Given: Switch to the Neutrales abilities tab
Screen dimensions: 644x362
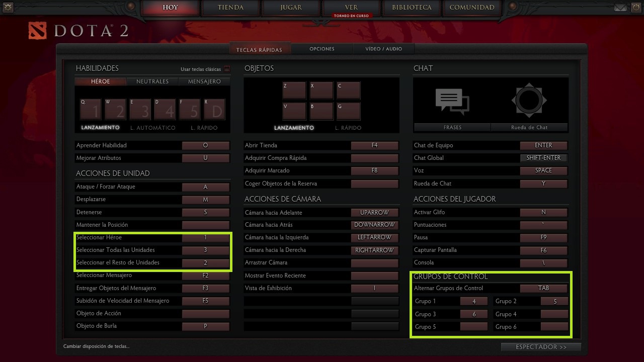Looking at the screenshot, I should [x=152, y=81].
